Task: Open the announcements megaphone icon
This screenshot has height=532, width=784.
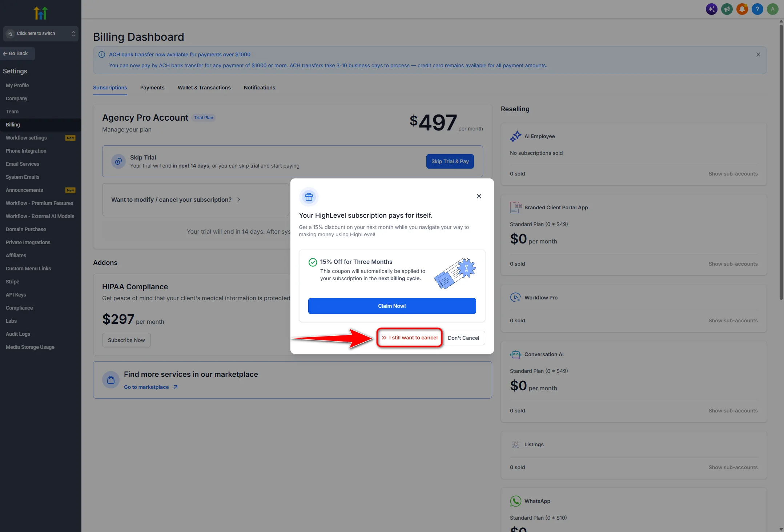Action: 727,9
